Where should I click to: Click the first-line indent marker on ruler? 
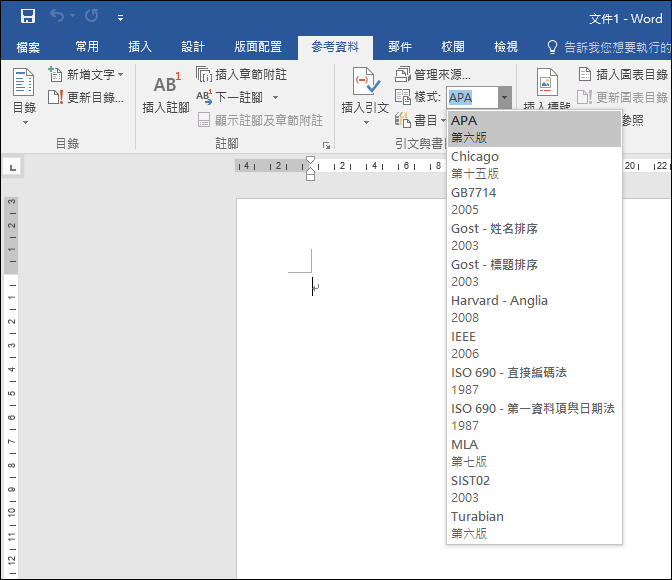click(311, 160)
